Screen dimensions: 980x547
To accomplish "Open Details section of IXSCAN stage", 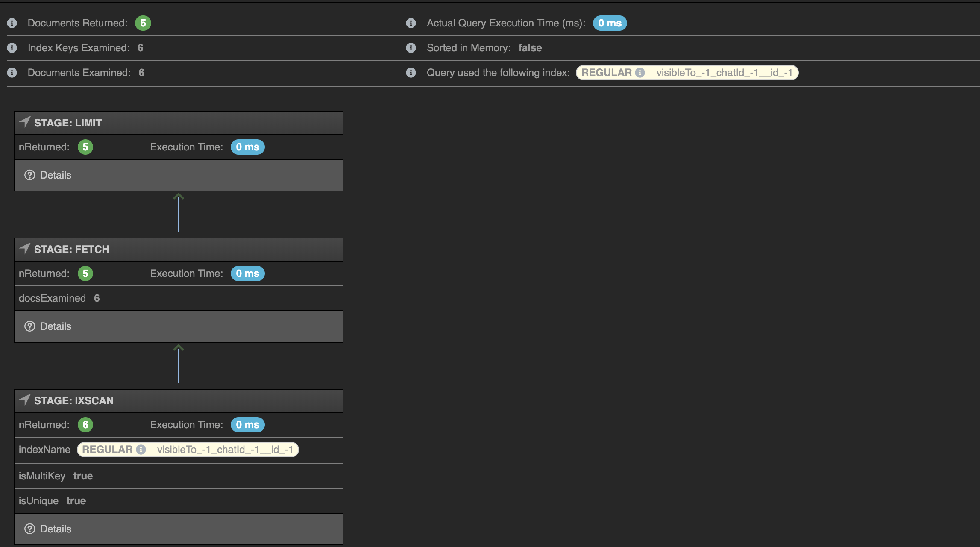I will coord(56,529).
